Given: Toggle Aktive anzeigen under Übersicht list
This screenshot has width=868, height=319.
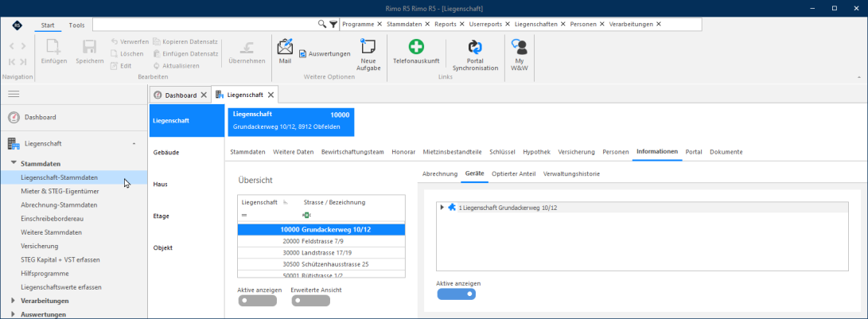Looking at the screenshot, I should point(257,301).
